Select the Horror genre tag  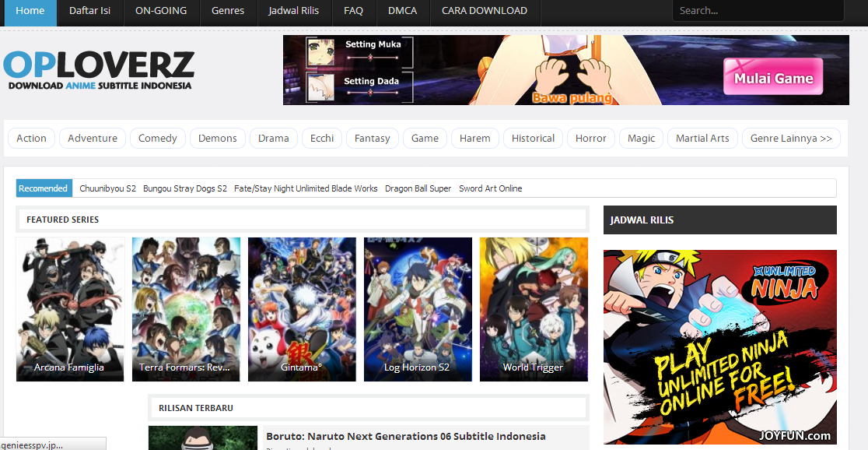(591, 139)
